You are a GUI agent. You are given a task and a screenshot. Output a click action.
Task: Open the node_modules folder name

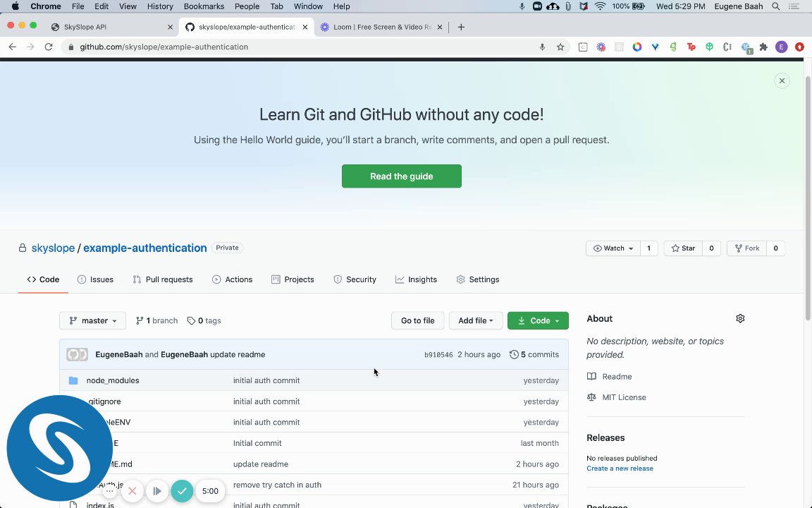112,380
